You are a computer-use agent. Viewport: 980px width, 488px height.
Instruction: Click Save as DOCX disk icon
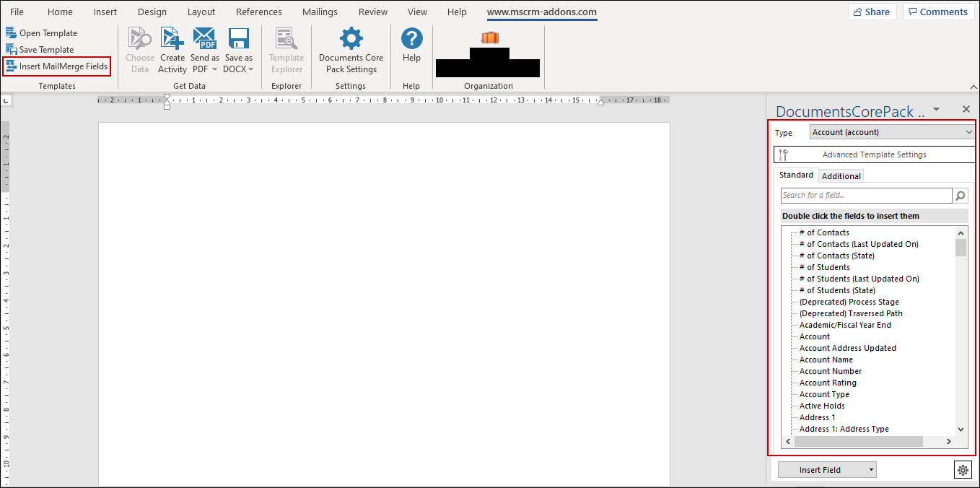pyautogui.click(x=238, y=39)
